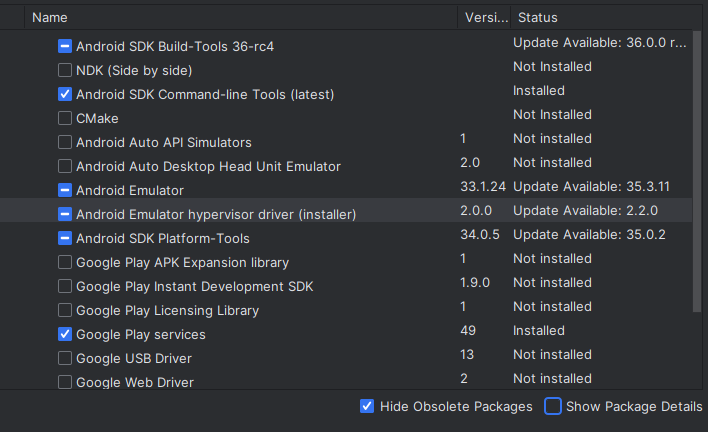
Task: Select Android Auto Desktop Head Unit Emulator checkbox
Action: pos(65,166)
